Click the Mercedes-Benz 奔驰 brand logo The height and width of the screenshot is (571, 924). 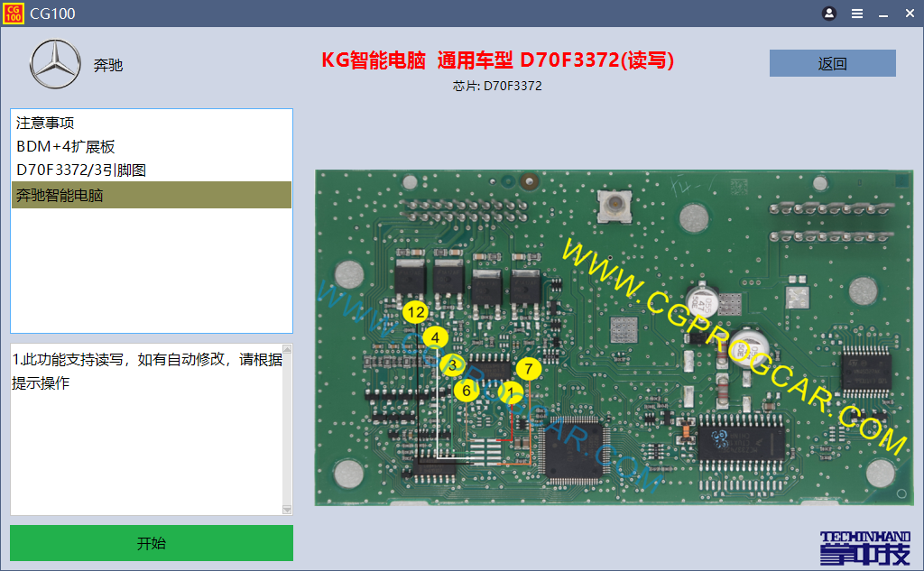[x=55, y=64]
